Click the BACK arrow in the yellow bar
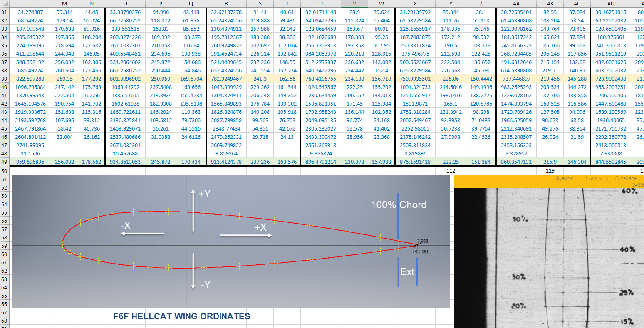This screenshot has width=644, height=328. coord(557,179)
